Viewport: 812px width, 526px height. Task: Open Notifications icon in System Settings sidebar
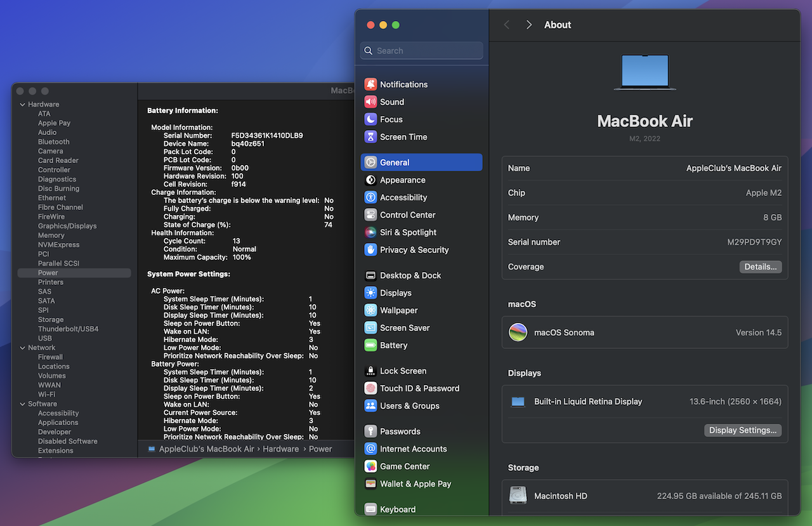click(370, 84)
